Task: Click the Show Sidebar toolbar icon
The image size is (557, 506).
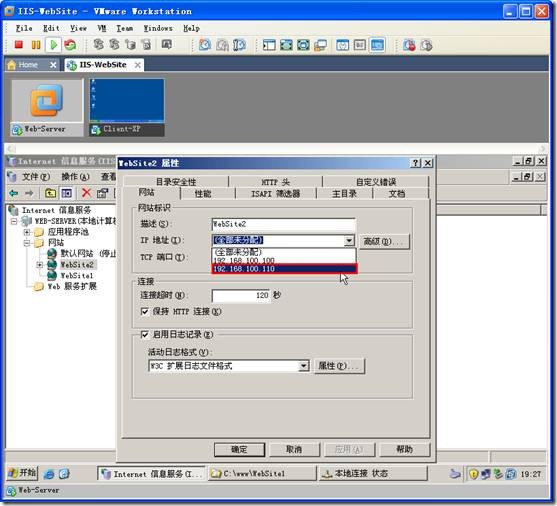Action: (269, 45)
